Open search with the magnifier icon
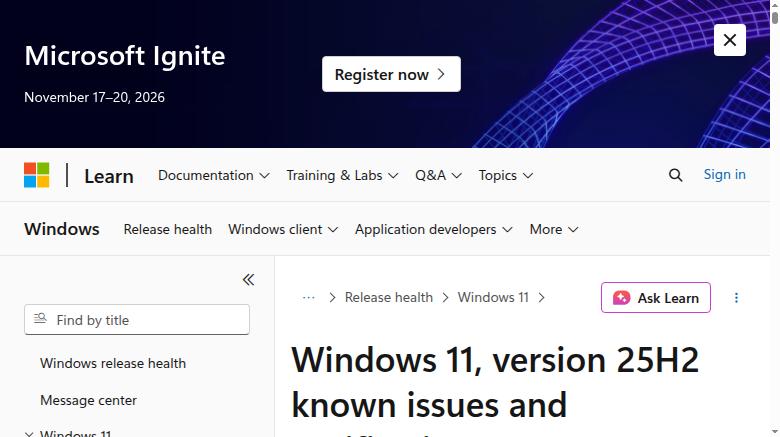Image resolution: width=780 pixels, height=437 pixels. tap(675, 175)
